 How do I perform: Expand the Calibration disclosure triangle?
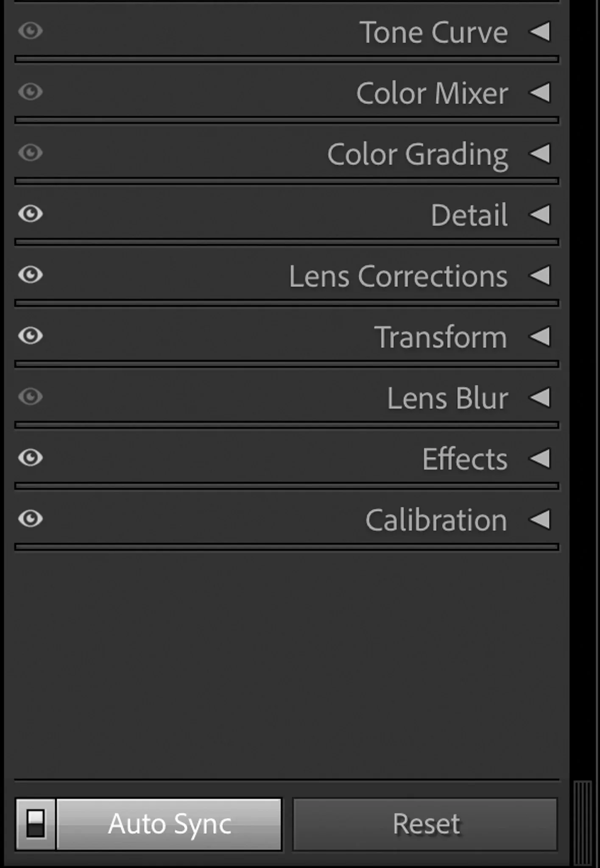click(x=540, y=519)
